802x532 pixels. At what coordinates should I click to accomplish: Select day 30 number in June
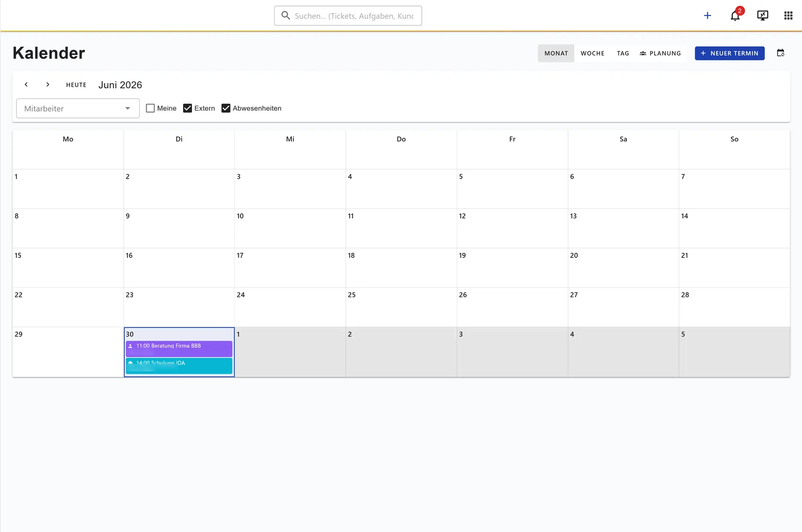(130, 334)
